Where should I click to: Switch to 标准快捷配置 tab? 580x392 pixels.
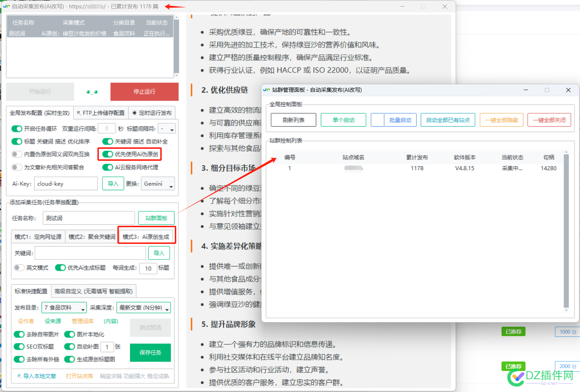pyautogui.click(x=31, y=291)
